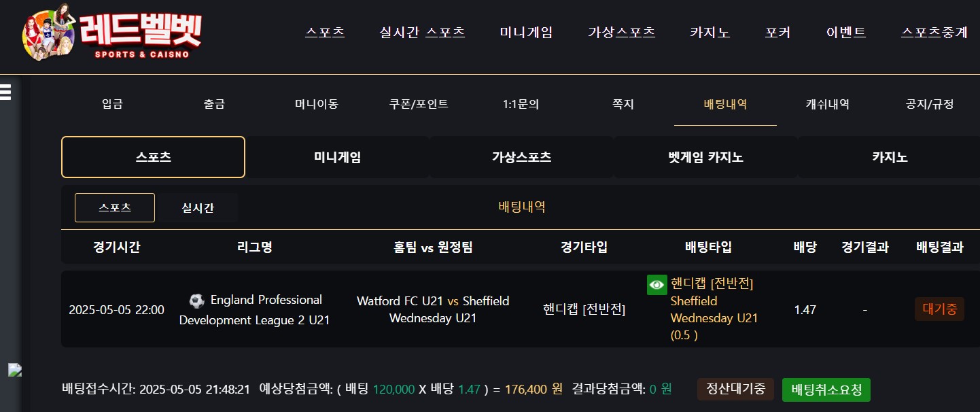This screenshot has width=980, height=412.
Task: Toggle the green eye icon on the bet
Action: tap(657, 285)
